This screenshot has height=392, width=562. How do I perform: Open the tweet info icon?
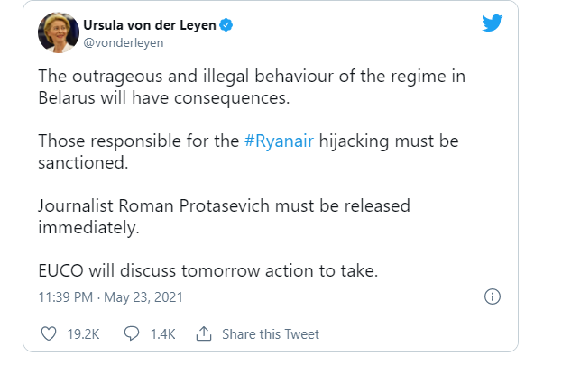click(x=493, y=296)
